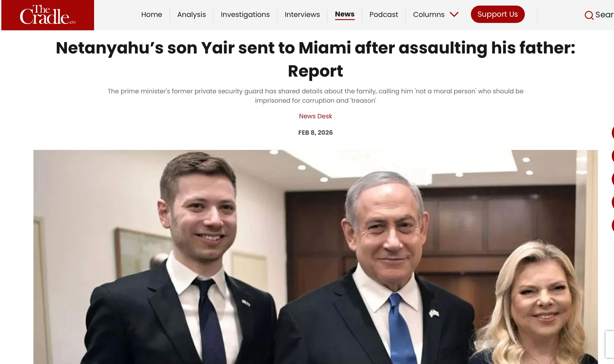614x364 pixels.
Task: Click the search magnifier icon
Action: click(589, 15)
